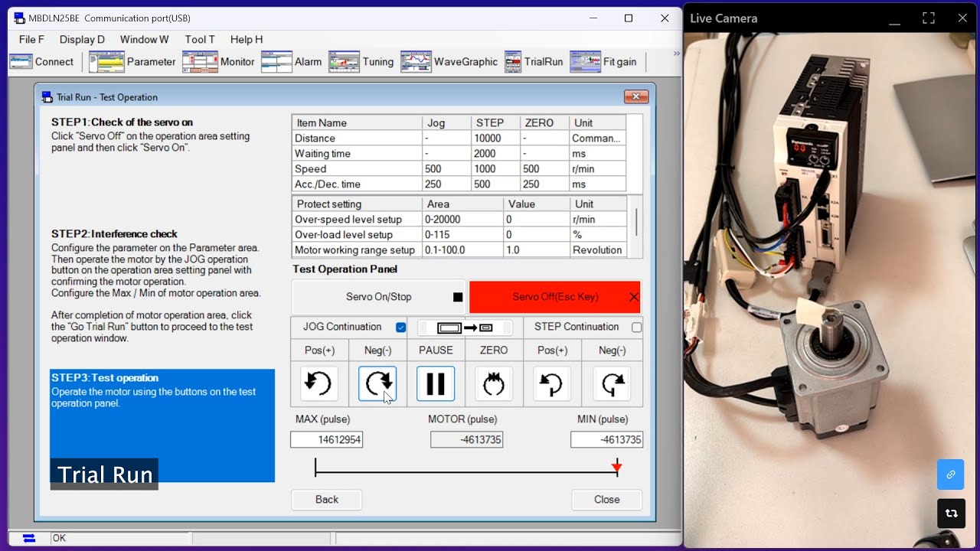This screenshot has width=980, height=551.
Task: Click the JOG Pos(+) rotate button
Action: tap(319, 383)
